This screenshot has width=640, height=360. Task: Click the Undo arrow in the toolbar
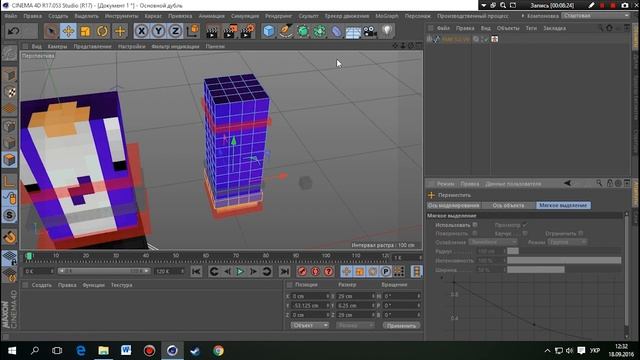click(13, 31)
